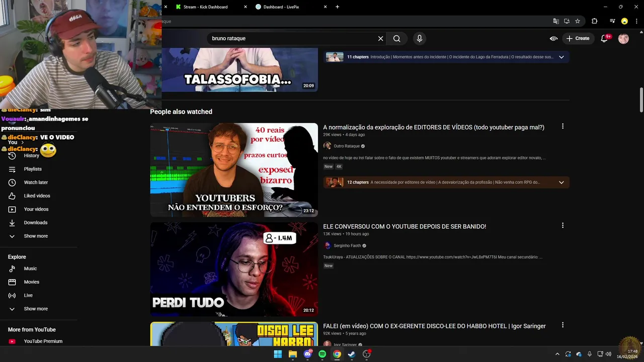Click the eye extension icon beside Create
The height and width of the screenshot is (362, 644).
(x=553, y=38)
